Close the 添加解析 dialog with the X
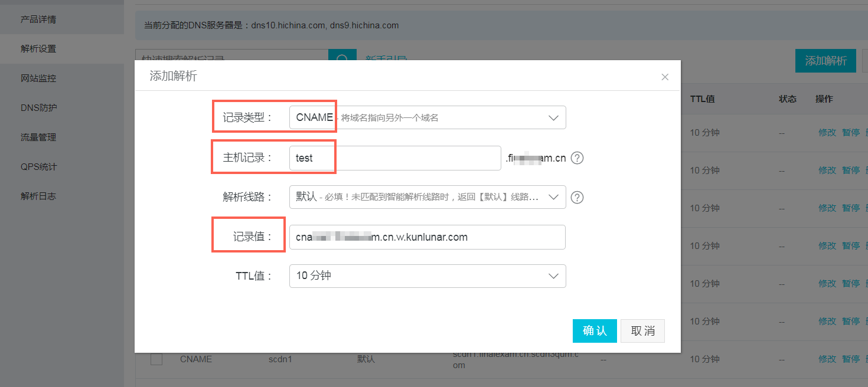The height and width of the screenshot is (387, 868). click(665, 77)
